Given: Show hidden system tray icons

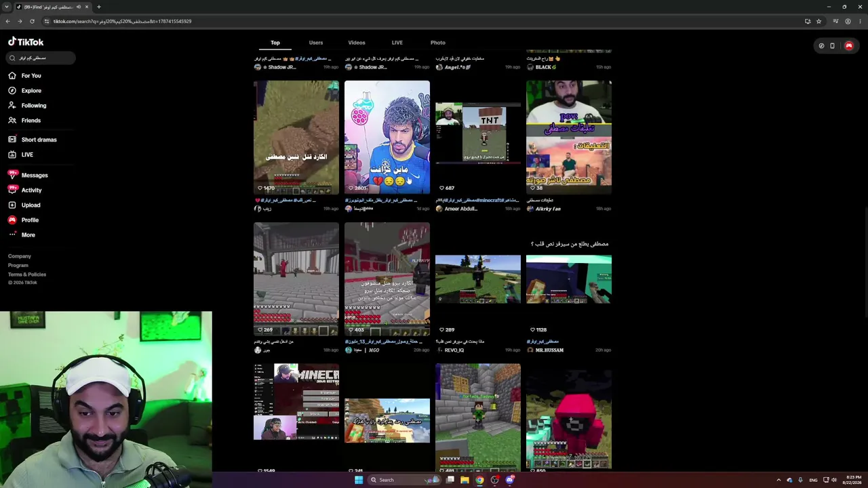Looking at the screenshot, I should [x=778, y=480].
